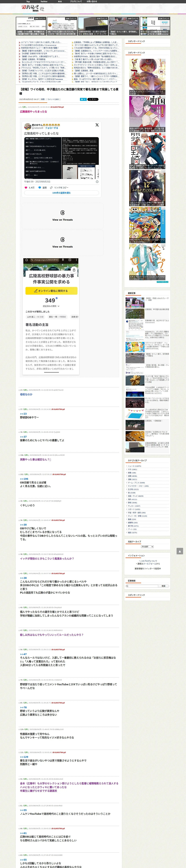Click the 検索 search button
Image resolution: width=186 pixels, height=868 pixels.
click(163, 586)
